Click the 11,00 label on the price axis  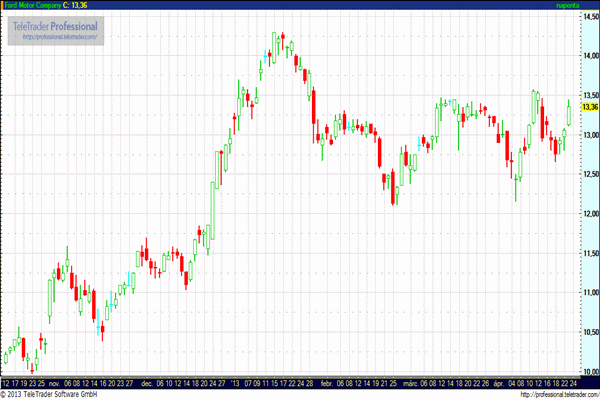[x=589, y=292]
